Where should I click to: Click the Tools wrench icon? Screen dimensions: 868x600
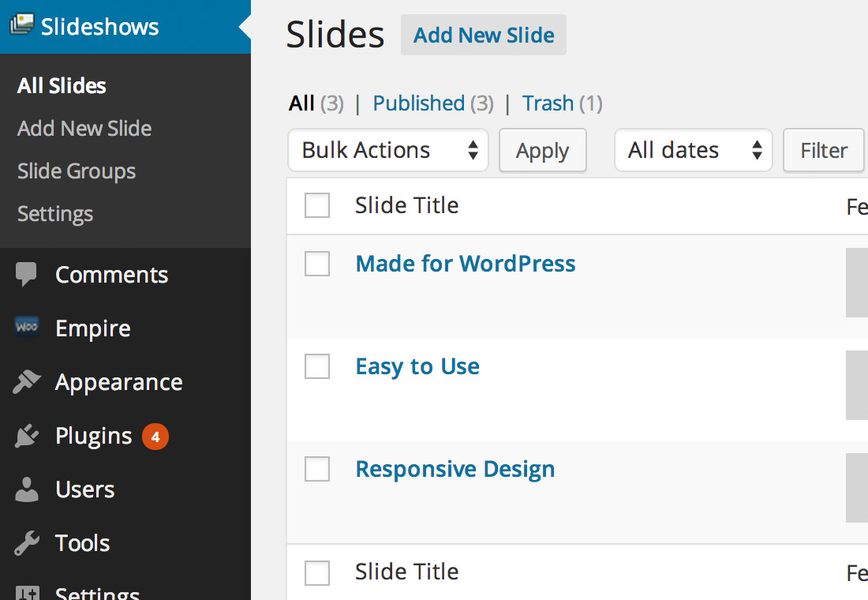26,542
